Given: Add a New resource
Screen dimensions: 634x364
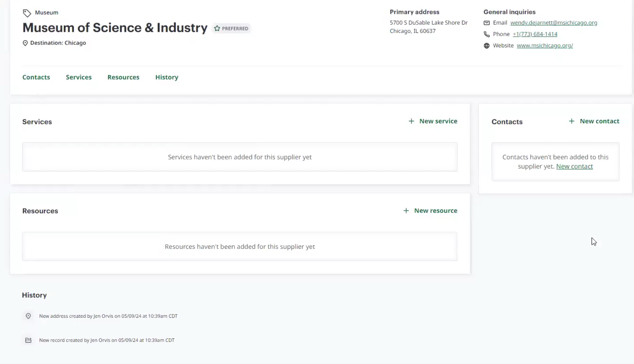Looking at the screenshot, I should [x=430, y=211].
